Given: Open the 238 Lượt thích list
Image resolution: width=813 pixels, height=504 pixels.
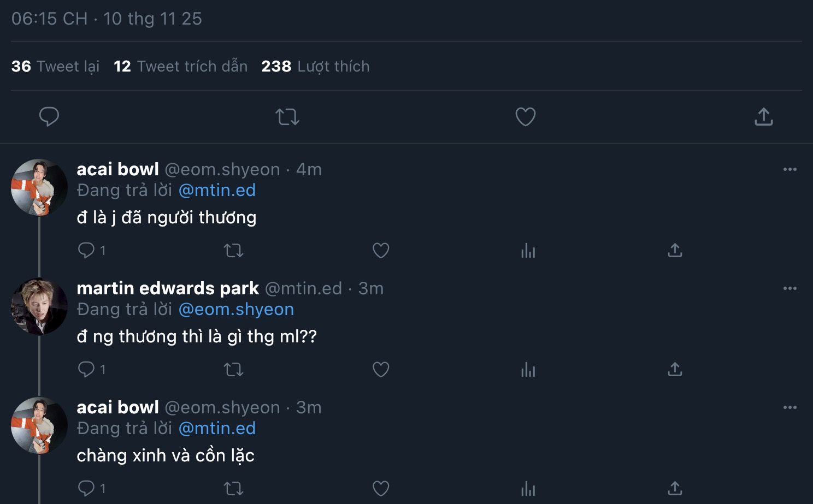Looking at the screenshot, I should point(315,67).
